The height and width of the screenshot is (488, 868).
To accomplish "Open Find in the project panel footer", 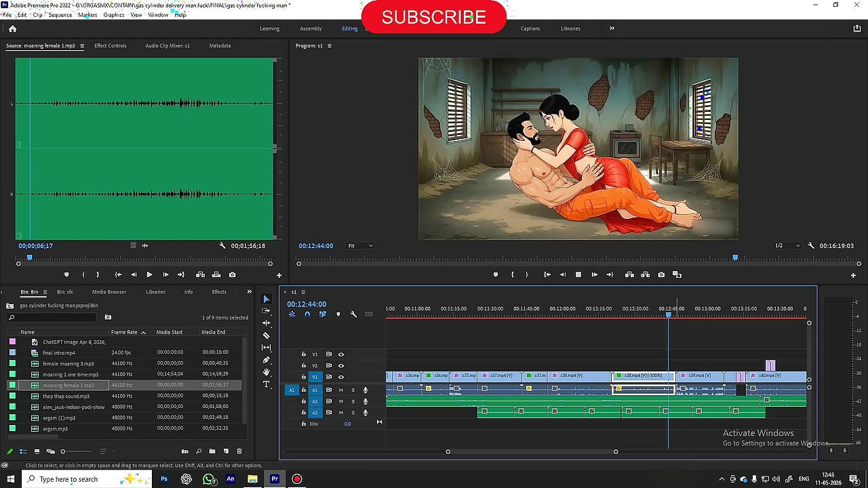I will point(199,451).
